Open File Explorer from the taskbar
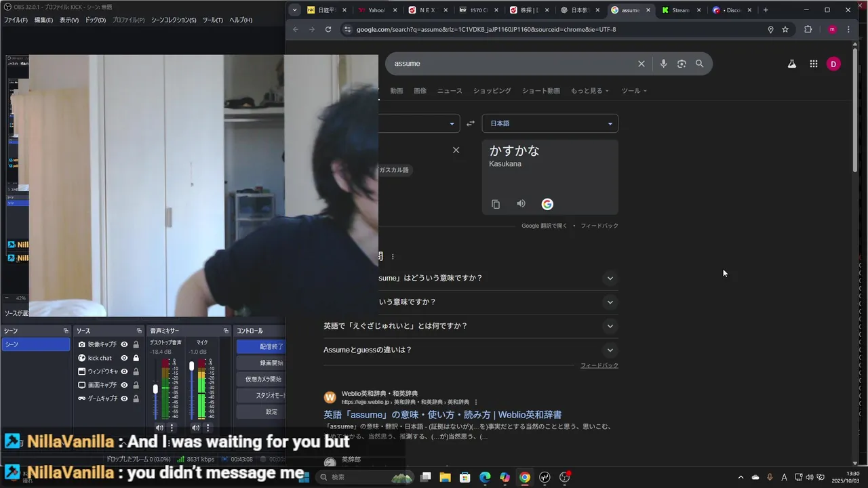 tap(445, 477)
